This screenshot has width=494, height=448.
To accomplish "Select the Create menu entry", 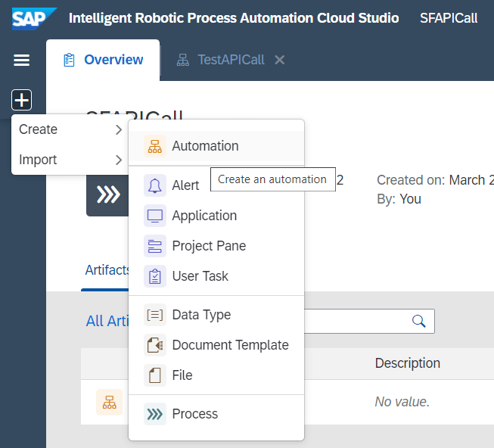I will coord(70,129).
